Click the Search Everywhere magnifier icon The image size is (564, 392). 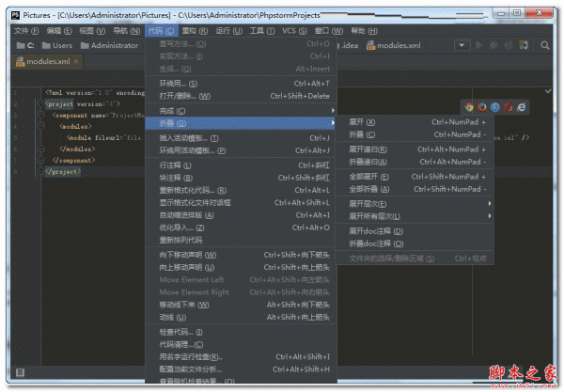[x=544, y=45]
